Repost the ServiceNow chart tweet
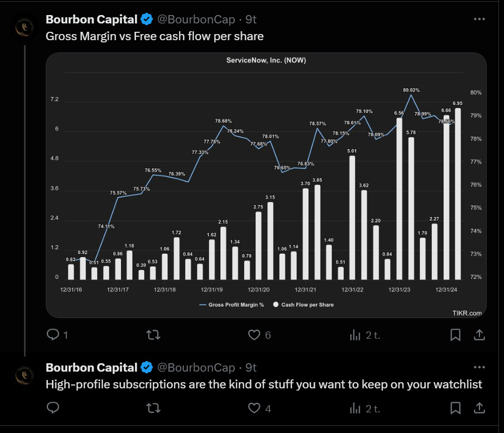This screenshot has height=433, width=504. (x=153, y=335)
